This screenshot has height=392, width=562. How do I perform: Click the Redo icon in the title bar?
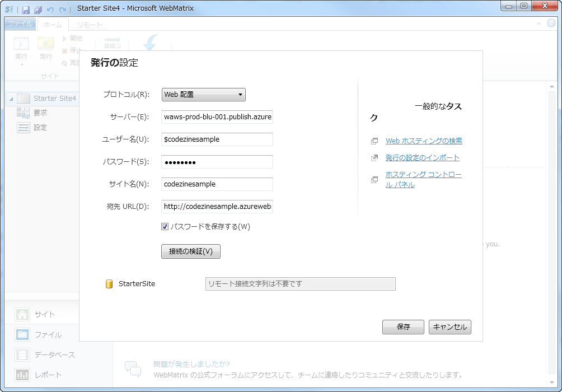coord(63,10)
